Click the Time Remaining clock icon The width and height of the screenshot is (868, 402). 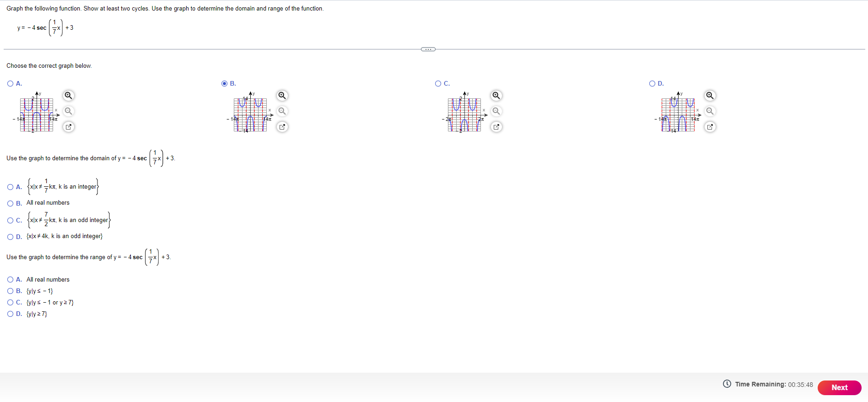pos(727,384)
